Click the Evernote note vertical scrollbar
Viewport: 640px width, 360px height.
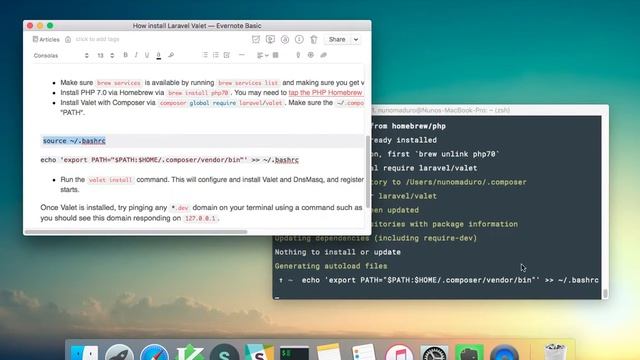[368, 171]
